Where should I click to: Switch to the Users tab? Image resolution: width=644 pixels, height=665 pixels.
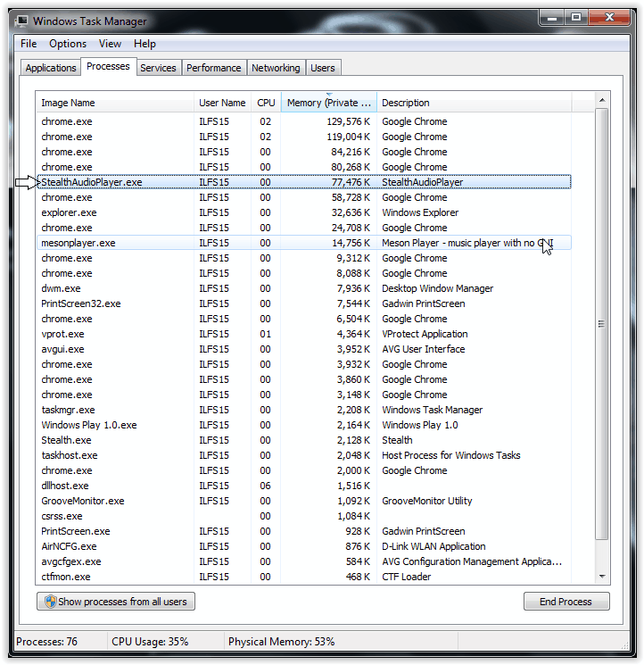click(323, 68)
